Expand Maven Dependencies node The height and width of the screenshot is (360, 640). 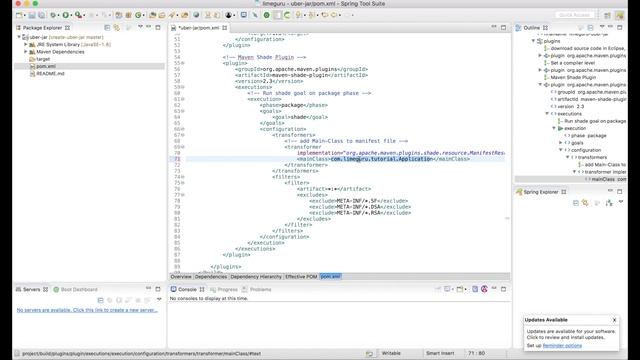pos(26,52)
